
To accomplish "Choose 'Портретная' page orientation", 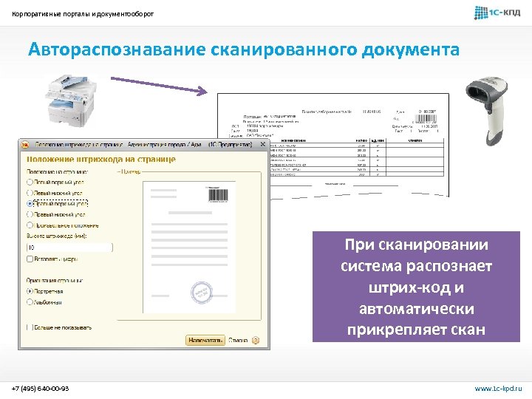I will (30, 291).
